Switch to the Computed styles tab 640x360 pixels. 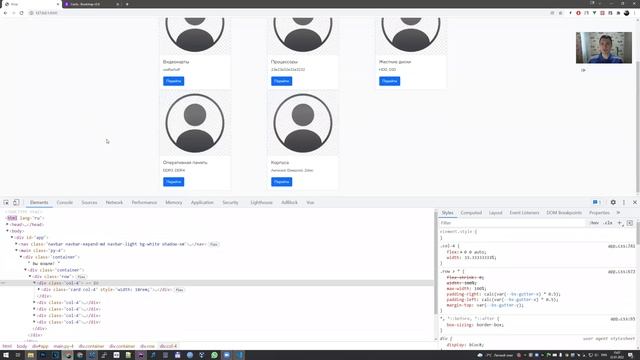(x=471, y=213)
